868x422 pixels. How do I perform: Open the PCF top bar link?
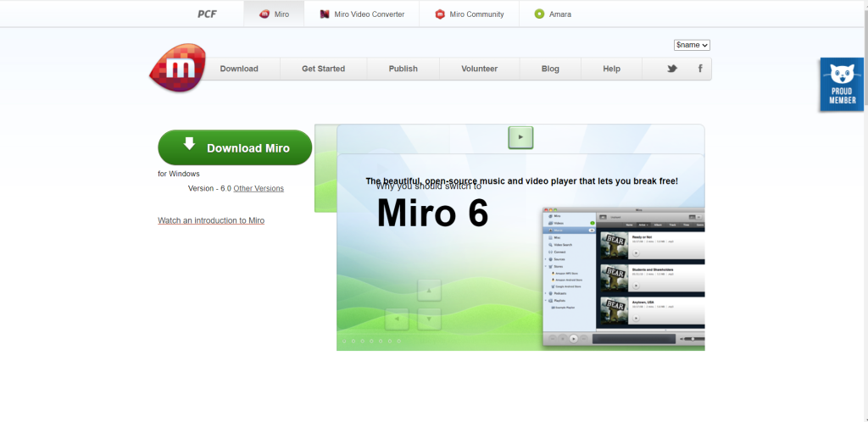pos(207,14)
